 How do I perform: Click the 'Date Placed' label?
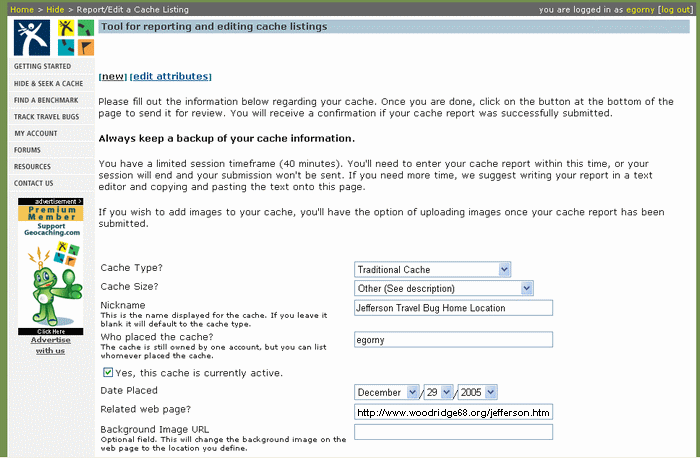pyautogui.click(x=129, y=391)
